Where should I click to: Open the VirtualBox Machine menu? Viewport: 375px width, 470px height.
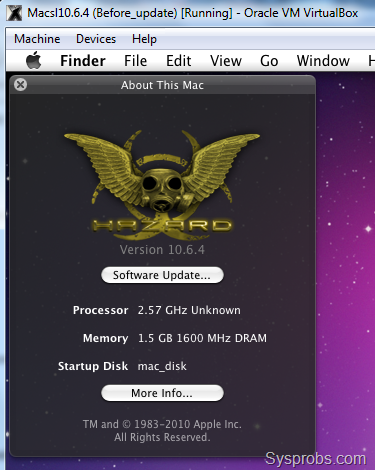tap(37, 39)
